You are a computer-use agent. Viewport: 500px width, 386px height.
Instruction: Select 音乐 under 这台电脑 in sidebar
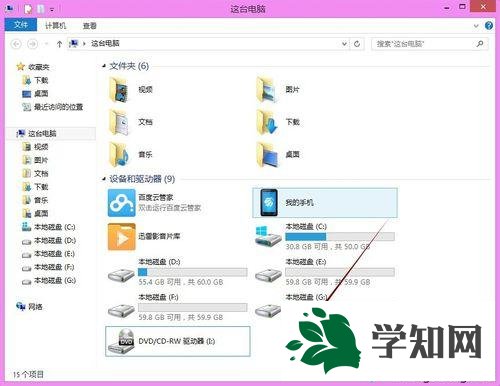point(41,200)
